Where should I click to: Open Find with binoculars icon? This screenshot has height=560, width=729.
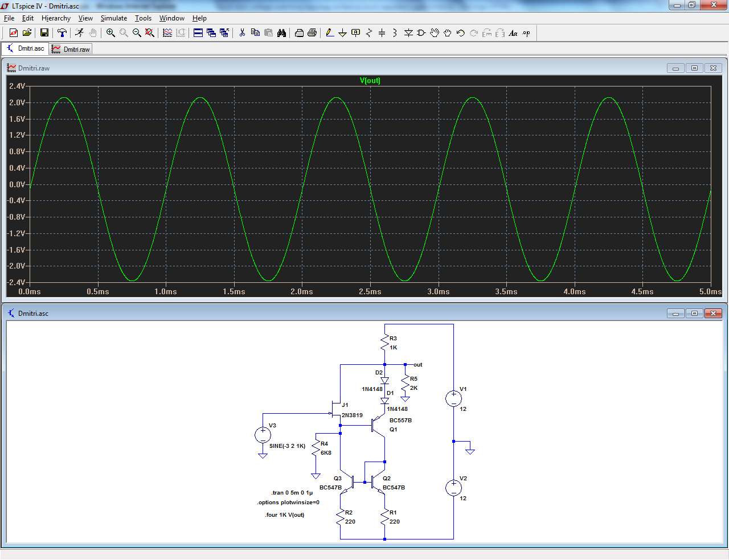[x=281, y=33]
